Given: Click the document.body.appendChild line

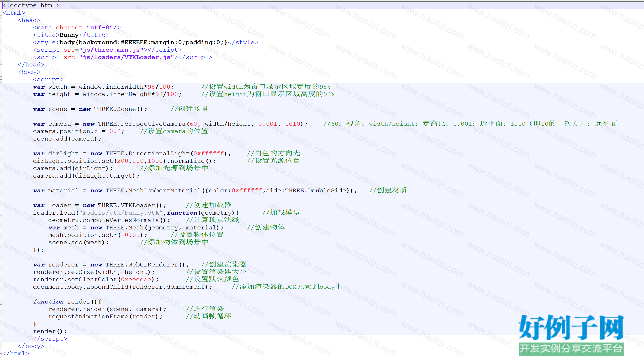Looking at the screenshot, I should (x=122, y=287).
